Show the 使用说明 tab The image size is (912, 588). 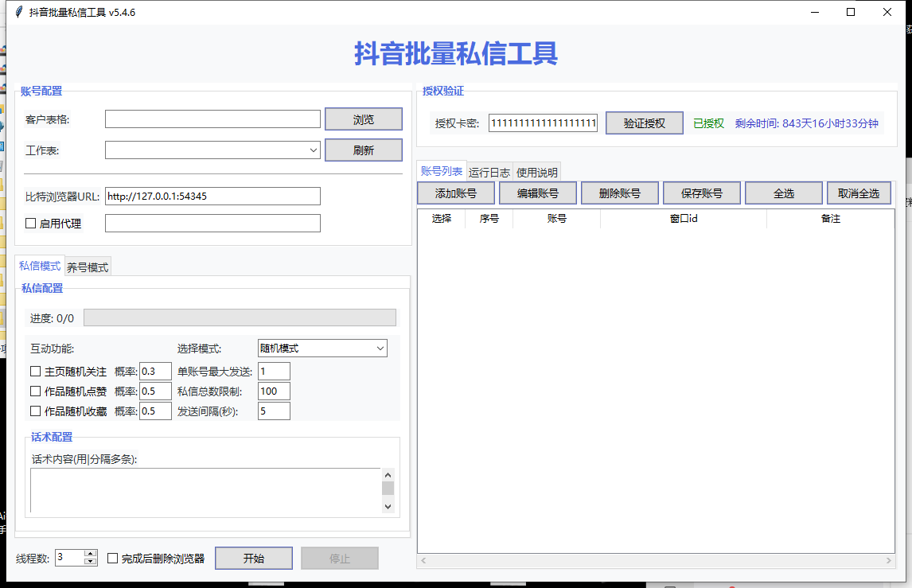tap(537, 172)
